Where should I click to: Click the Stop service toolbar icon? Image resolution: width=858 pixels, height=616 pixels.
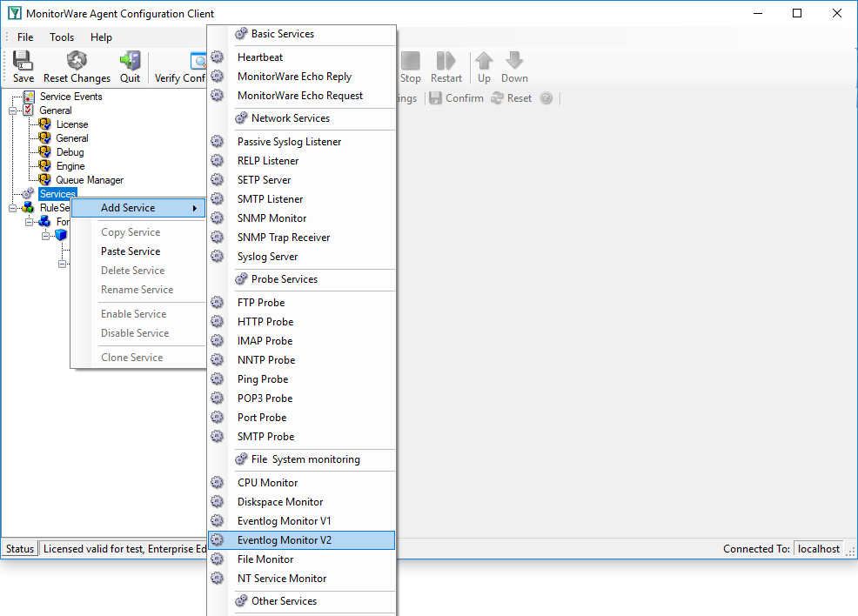pos(410,60)
